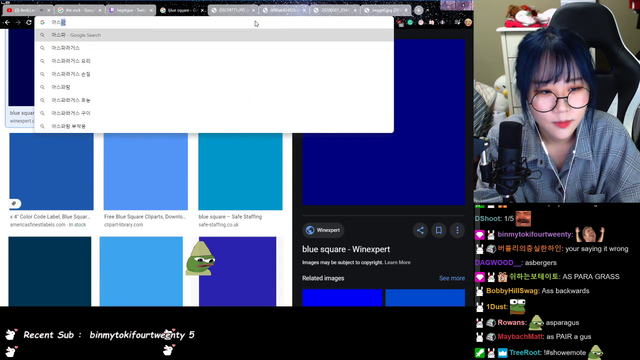The width and height of the screenshot is (640, 360).
Task: Click the browser forward arrow
Action: pyautogui.click(x=18, y=22)
